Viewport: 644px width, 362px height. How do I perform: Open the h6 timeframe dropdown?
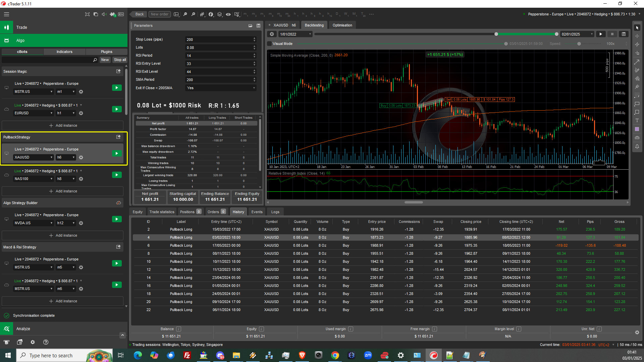click(66, 157)
